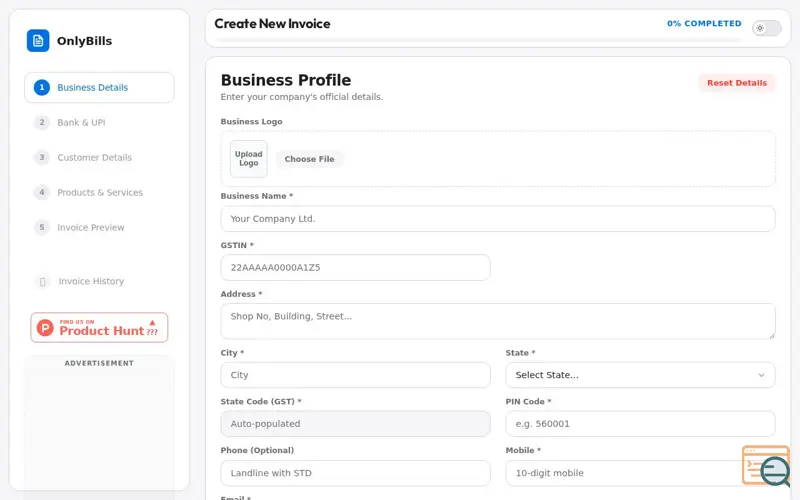Click the OnlyBills brand name
The height and width of the screenshot is (500, 800).
pyautogui.click(x=84, y=41)
